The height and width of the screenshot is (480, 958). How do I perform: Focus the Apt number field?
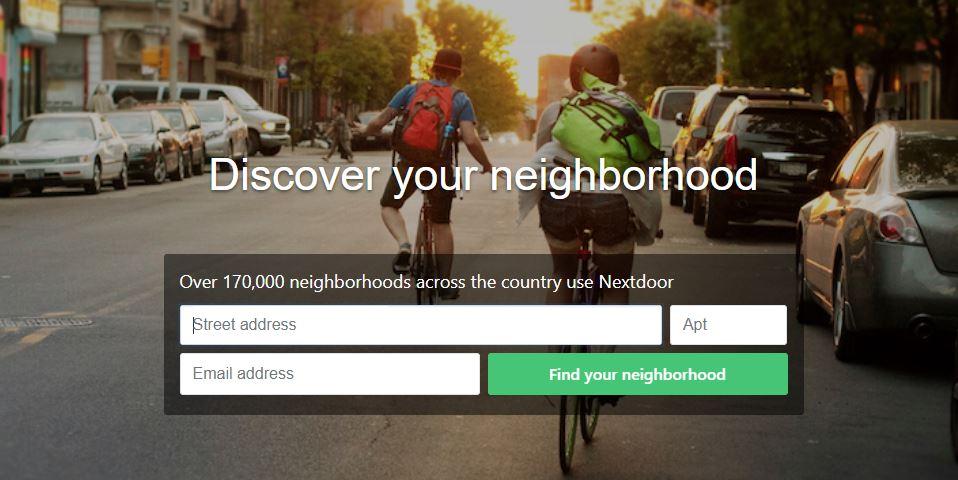click(x=728, y=325)
